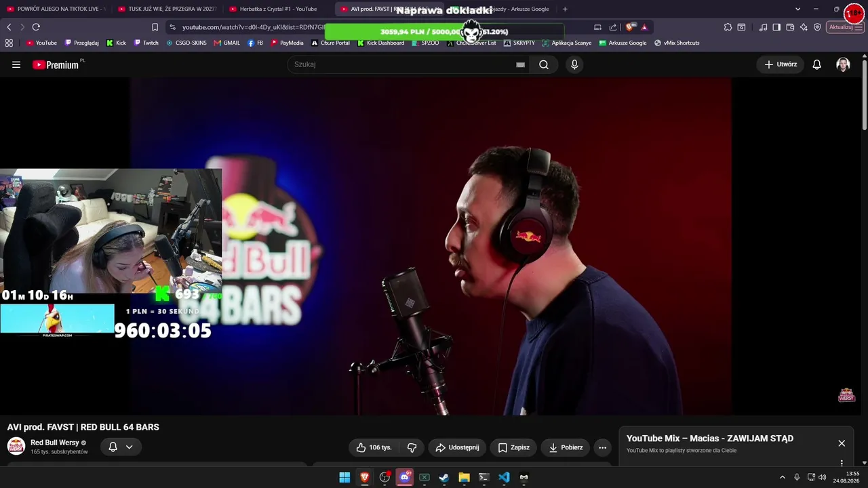Open the vMix Shortcuts bookmark
Screen dimensions: 868x488
point(677,43)
